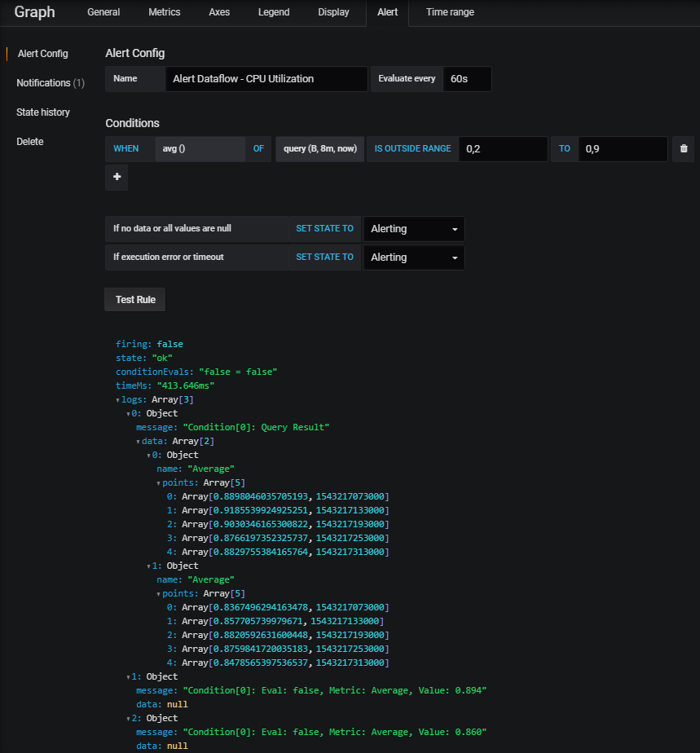Open Notifications (1) in the sidebar
Viewport: 700px width, 753px height.
(50, 82)
